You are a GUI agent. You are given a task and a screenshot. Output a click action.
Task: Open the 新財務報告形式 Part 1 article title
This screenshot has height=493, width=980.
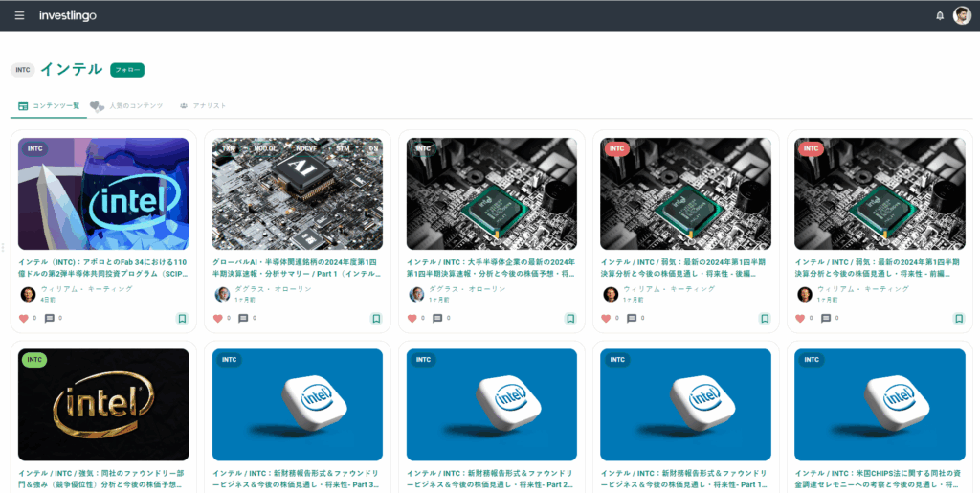[x=685, y=479]
